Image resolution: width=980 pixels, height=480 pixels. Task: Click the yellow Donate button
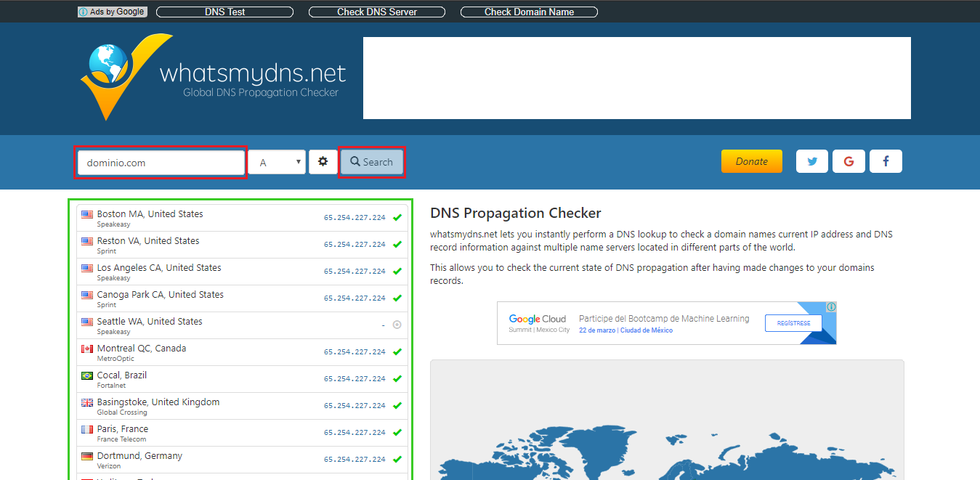[751, 161]
